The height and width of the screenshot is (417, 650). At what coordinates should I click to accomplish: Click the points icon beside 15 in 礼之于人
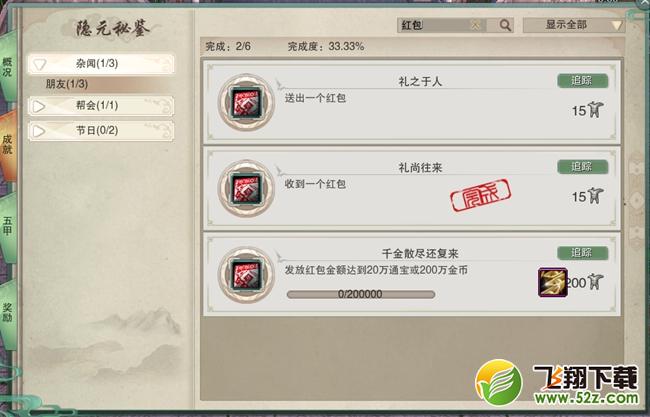coord(596,110)
